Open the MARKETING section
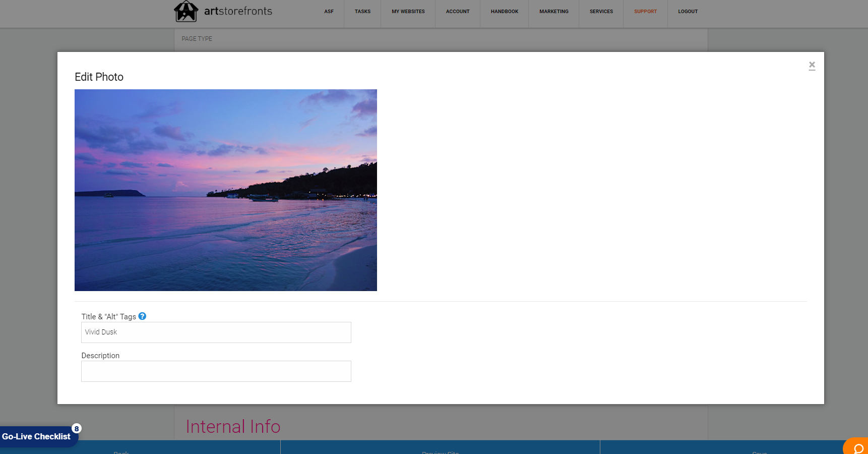868x454 pixels. (x=553, y=11)
